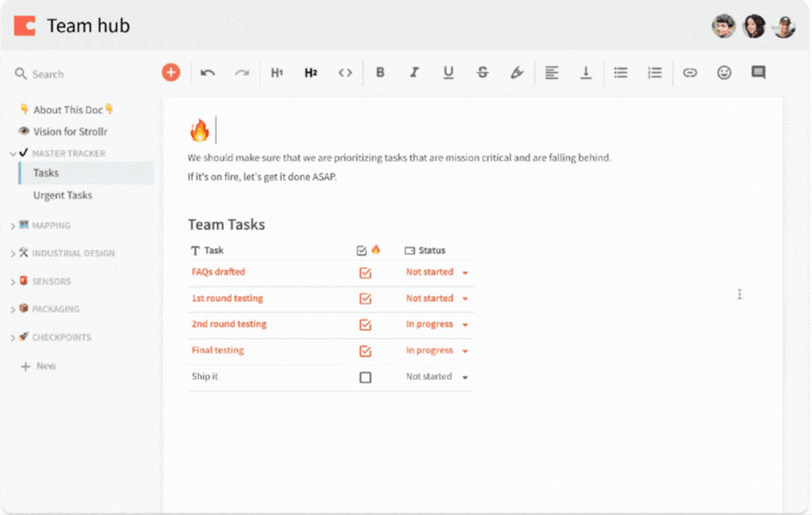Expand the Mapping section
Image resolution: width=812 pixels, height=515 pixels.
(13, 226)
